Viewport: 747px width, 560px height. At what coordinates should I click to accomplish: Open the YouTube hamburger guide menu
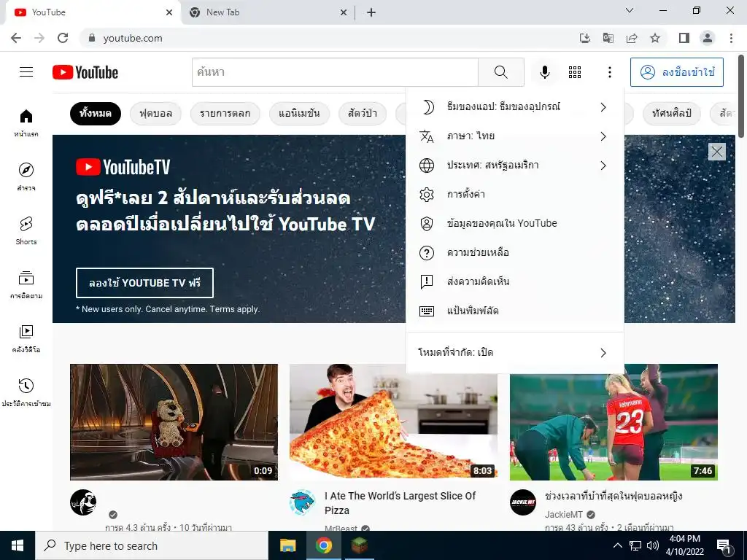point(26,72)
